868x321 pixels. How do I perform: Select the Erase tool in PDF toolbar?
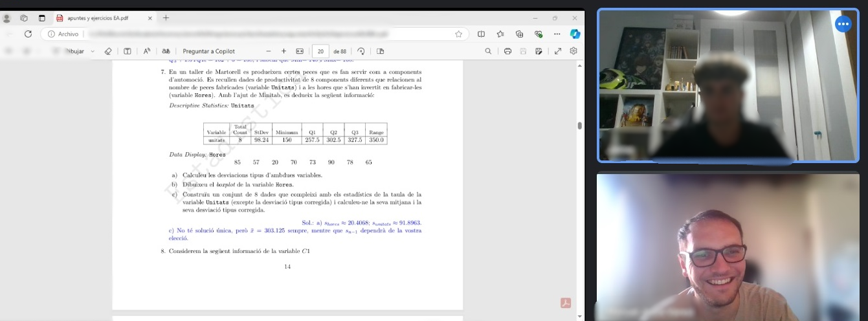tap(108, 51)
